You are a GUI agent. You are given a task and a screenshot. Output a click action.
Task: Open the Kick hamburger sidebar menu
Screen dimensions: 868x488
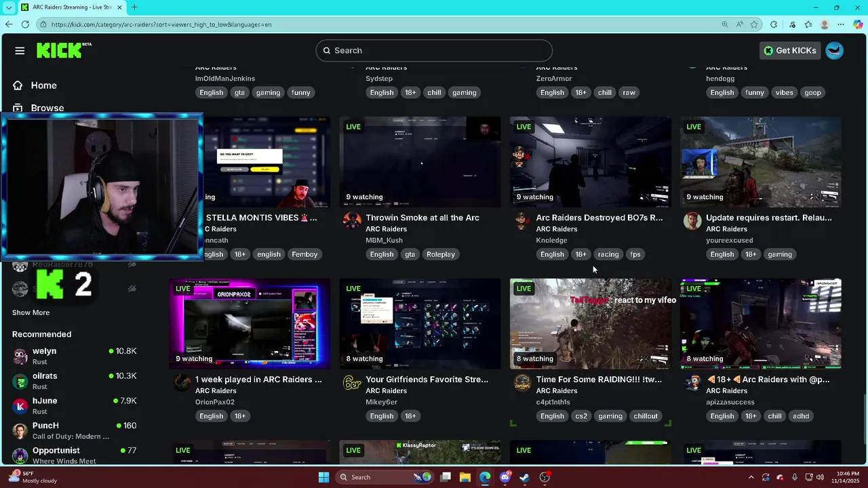(x=20, y=51)
